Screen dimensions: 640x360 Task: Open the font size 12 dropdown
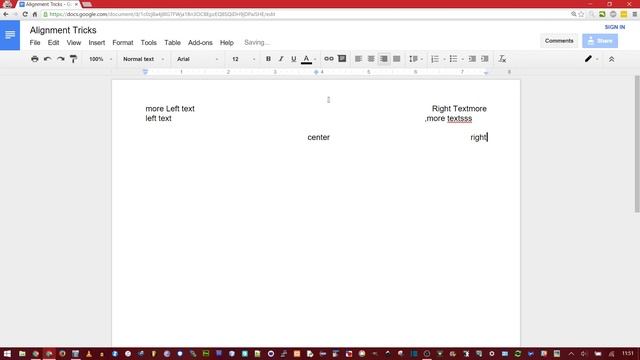(x=244, y=59)
